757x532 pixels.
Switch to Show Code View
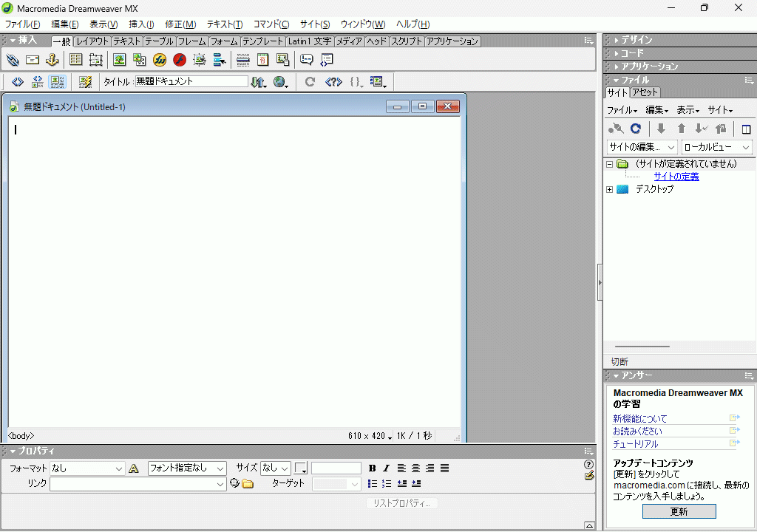(18, 82)
